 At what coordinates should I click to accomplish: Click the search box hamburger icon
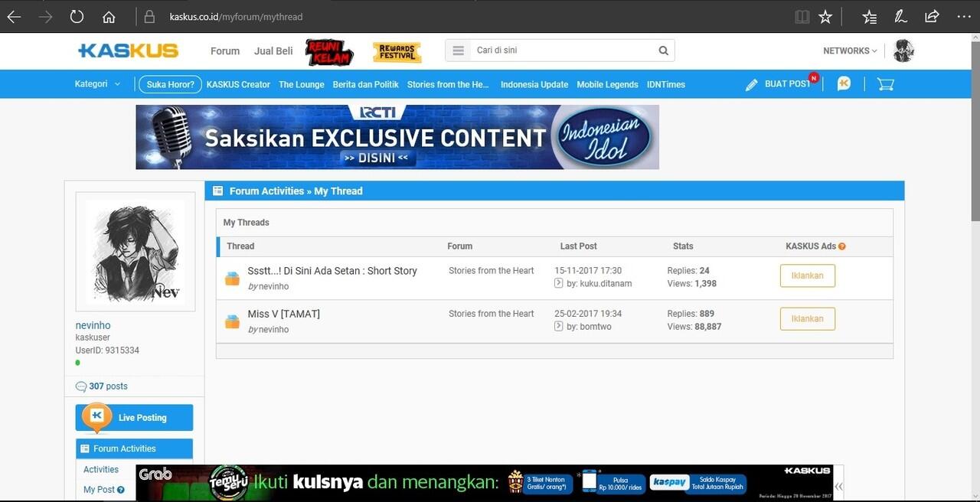(458, 51)
